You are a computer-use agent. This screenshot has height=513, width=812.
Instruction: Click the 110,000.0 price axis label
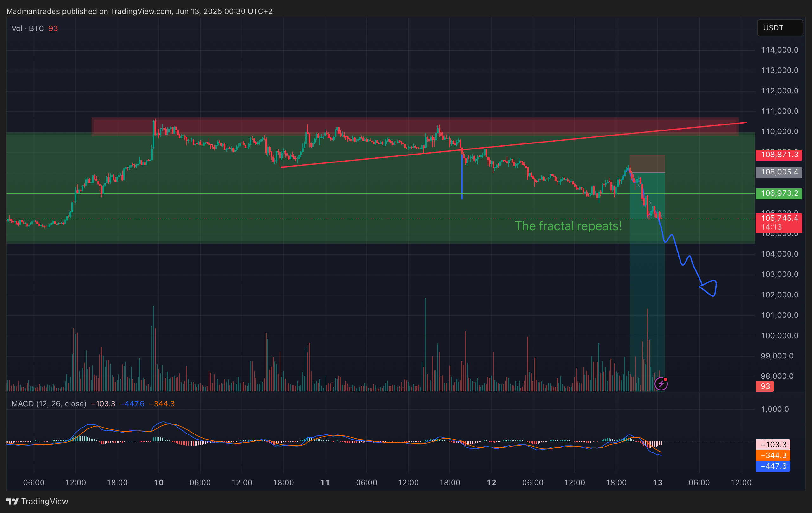[780, 131]
